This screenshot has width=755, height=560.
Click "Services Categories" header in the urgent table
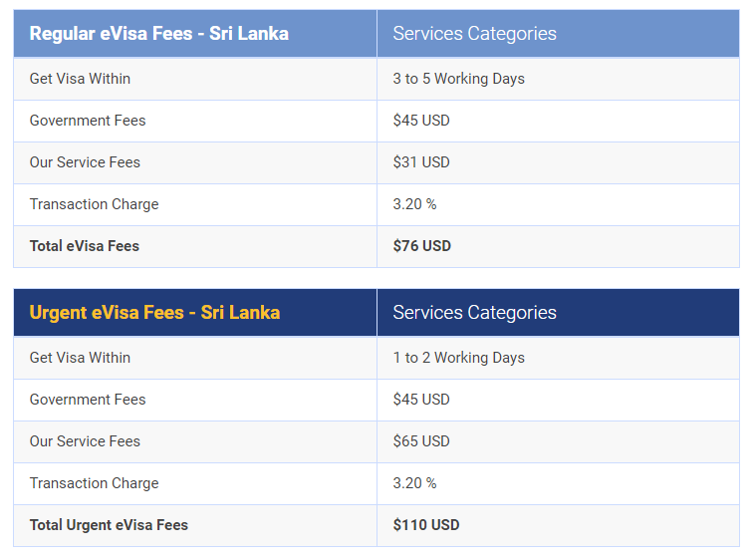click(474, 312)
